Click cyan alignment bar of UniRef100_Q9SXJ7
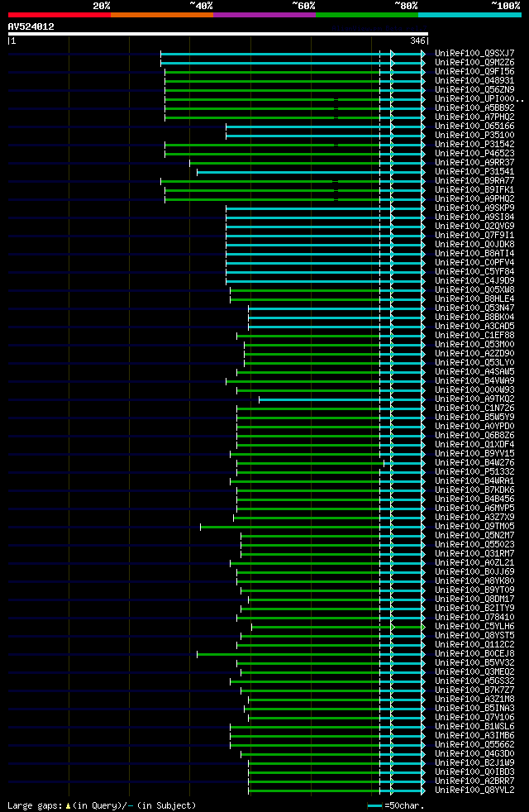The height and width of the screenshot is (812, 529). (293, 54)
